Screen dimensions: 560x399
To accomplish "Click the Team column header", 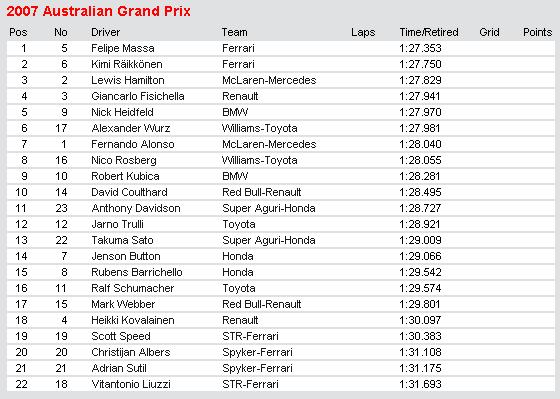I will (x=234, y=32).
